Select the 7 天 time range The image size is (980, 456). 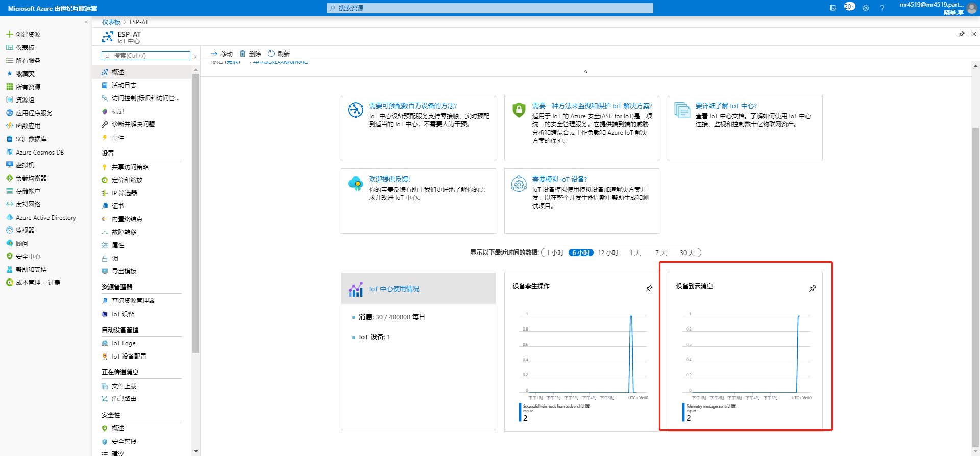click(661, 252)
